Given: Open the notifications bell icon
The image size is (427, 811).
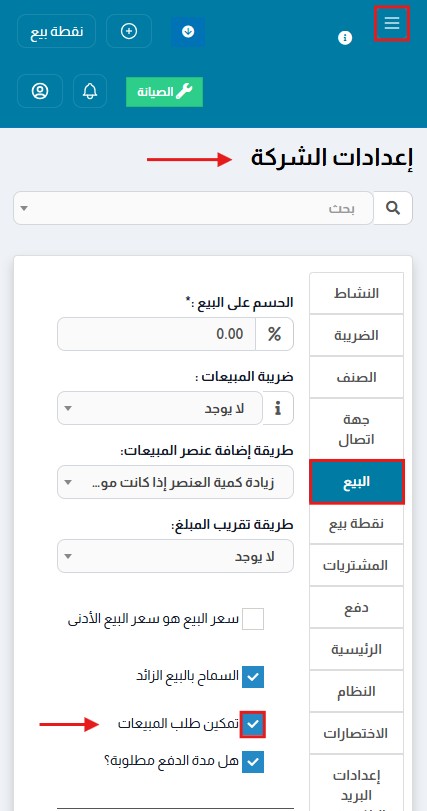Looking at the screenshot, I should 90,91.
